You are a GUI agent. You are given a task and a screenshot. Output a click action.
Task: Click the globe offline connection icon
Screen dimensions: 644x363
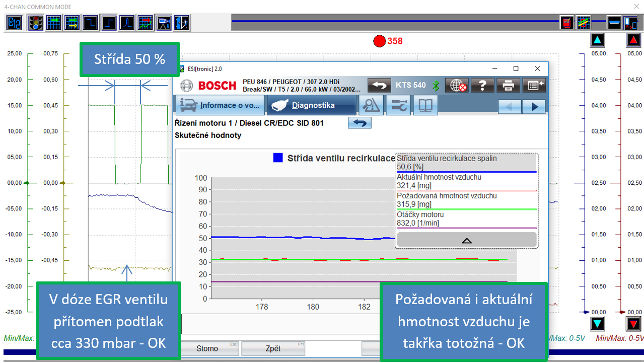tap(458, 86)
